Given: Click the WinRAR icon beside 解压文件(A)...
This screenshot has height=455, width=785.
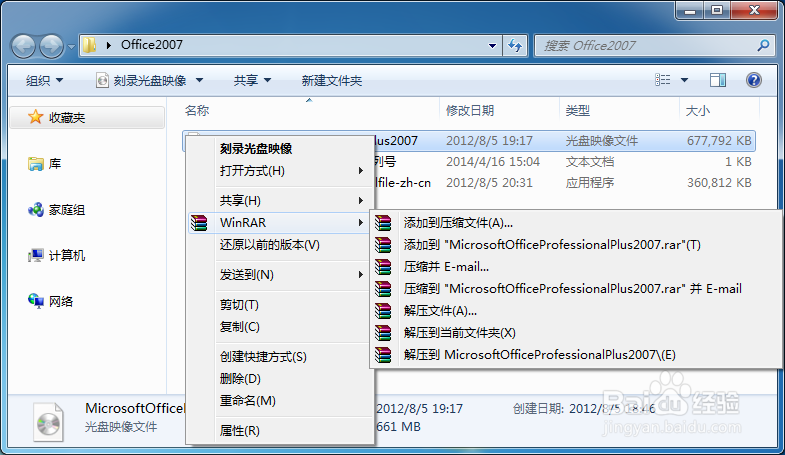Looking at the screenshot, I should (x=383, y=311).
